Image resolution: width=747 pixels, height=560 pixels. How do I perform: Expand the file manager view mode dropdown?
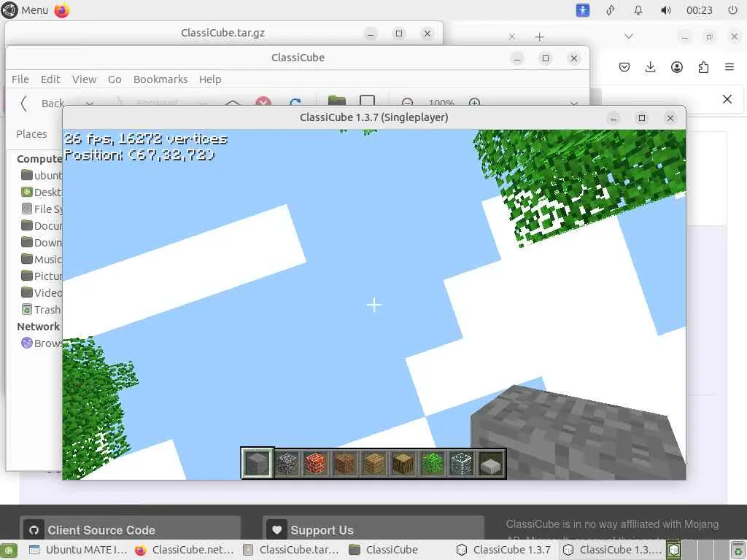[574, 102]
